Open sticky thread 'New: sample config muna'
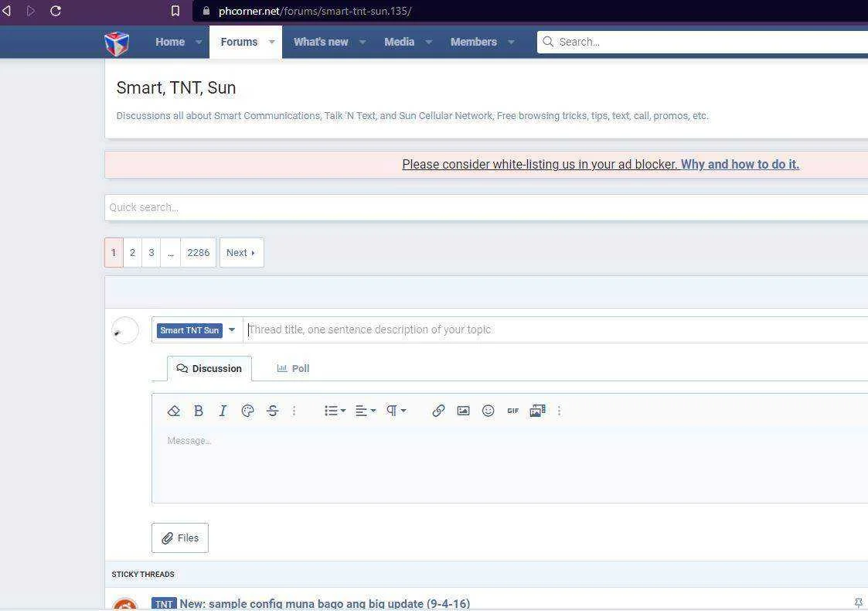 (325, 604)
